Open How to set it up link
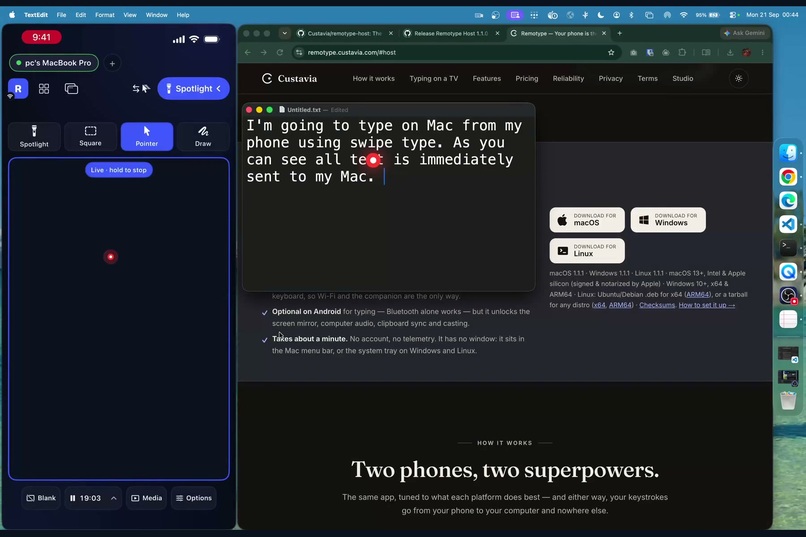The image size is (806, 537). tap(706, 305)
